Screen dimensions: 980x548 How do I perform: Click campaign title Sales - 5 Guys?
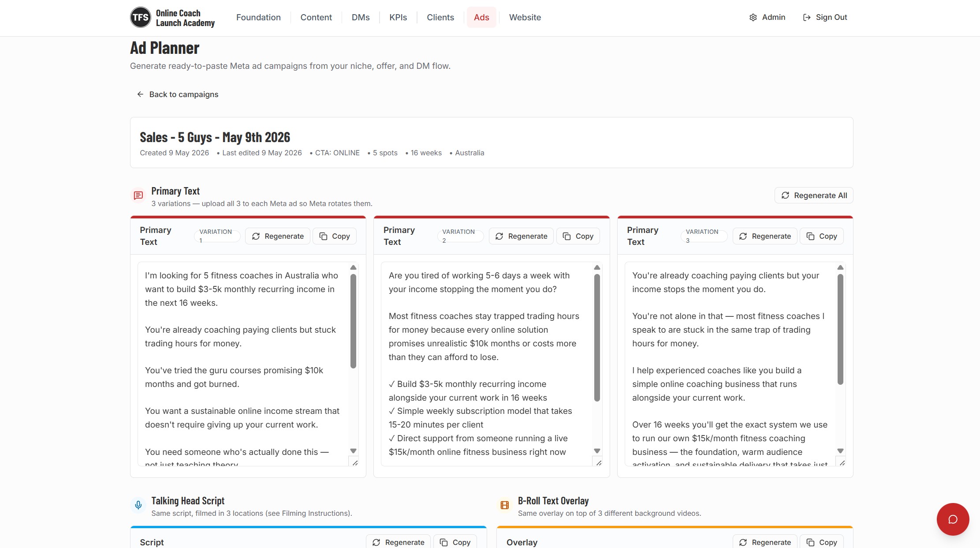(x=215, y=137)
